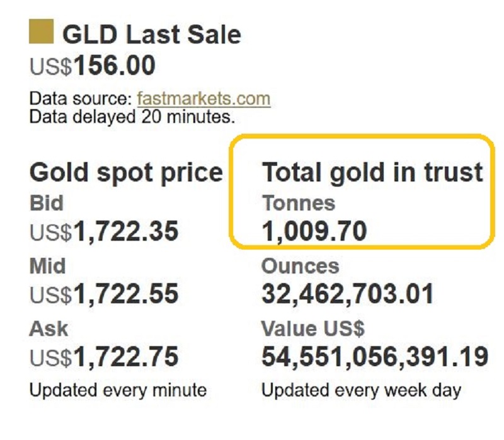This screenshot has height=440, width=504.
Task: Select the Tonnes label
Action: coord(298,203)
